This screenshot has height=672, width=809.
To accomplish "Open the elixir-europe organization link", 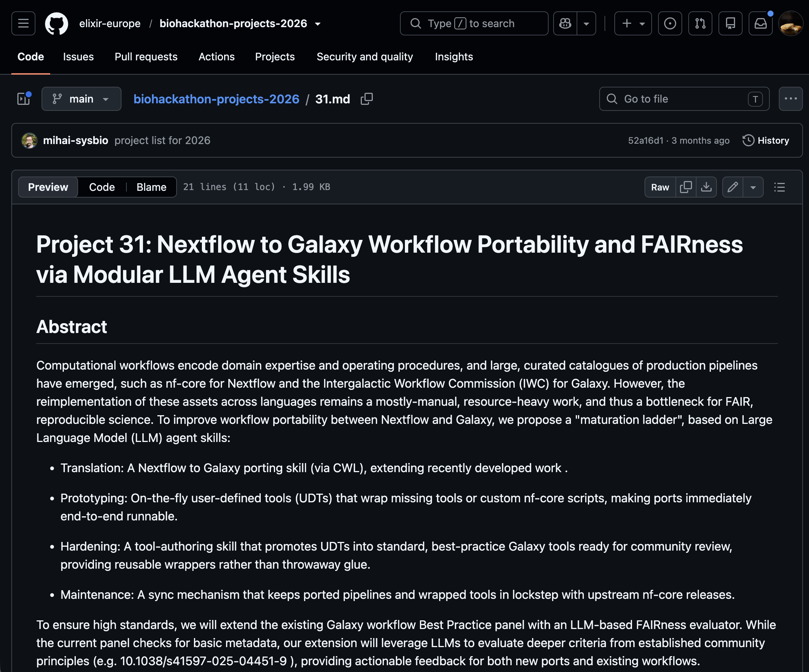I will pos(110,23).
